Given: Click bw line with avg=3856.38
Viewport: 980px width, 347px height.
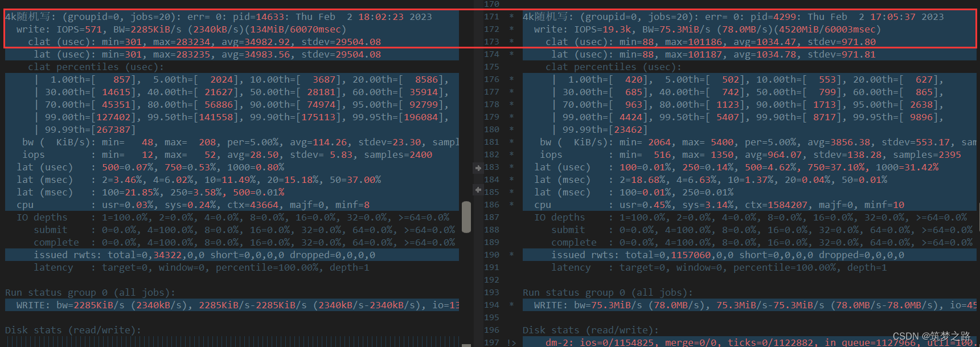Looking at the screenshot, I should [x=758, y=142].
